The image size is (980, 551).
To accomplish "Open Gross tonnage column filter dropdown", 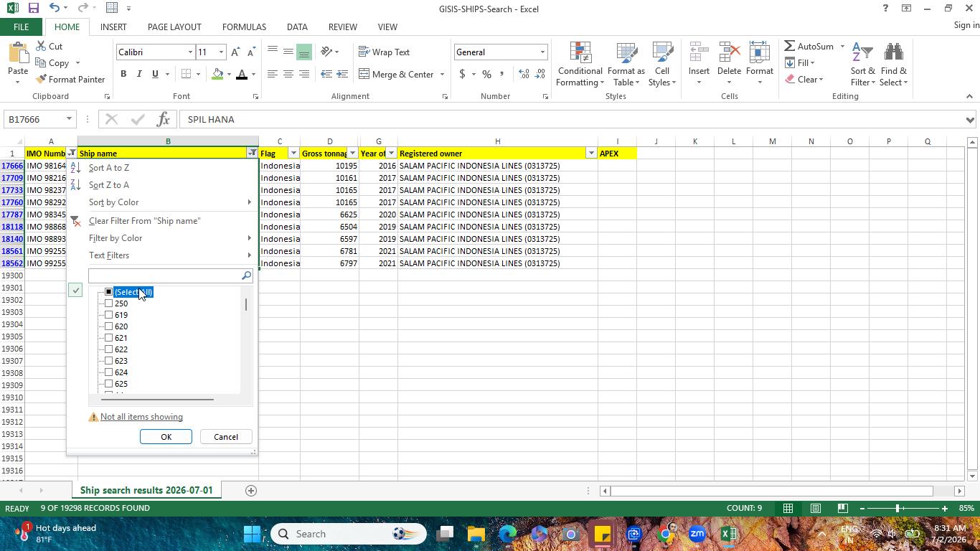I will [x=352, y=153].
